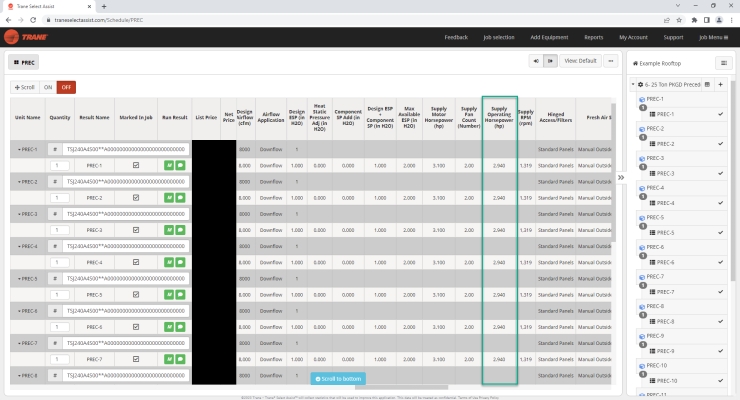Collapse the PREC-6 unit group row
This screenshot has width=740, height=400.
(x=19, y=311)
